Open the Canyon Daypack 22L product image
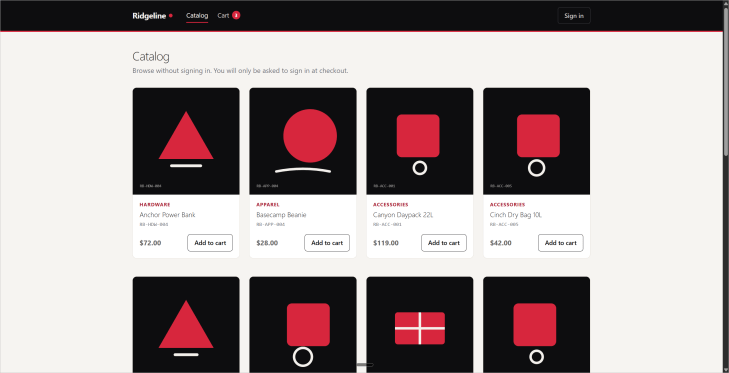 420,141
